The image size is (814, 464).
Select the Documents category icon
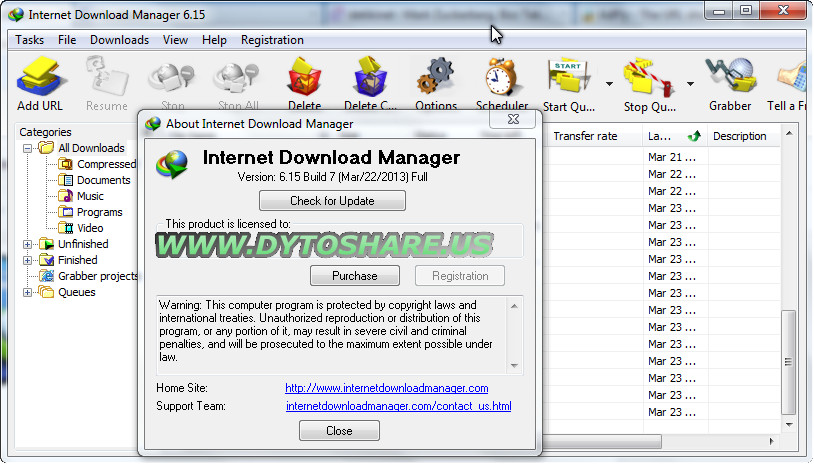65,180
